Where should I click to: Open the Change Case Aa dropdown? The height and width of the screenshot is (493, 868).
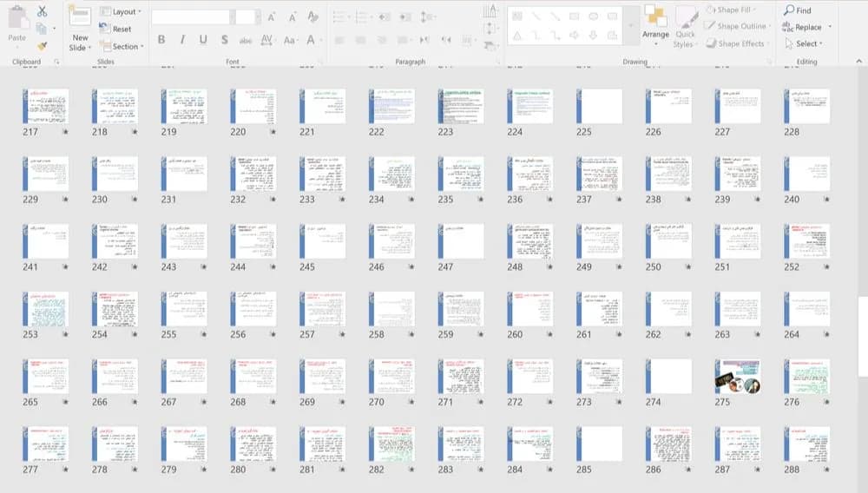tap(290, 40)
